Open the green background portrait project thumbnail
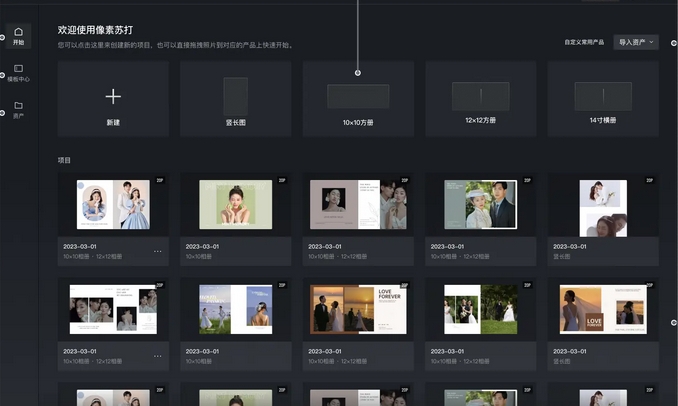 [235, 204]
